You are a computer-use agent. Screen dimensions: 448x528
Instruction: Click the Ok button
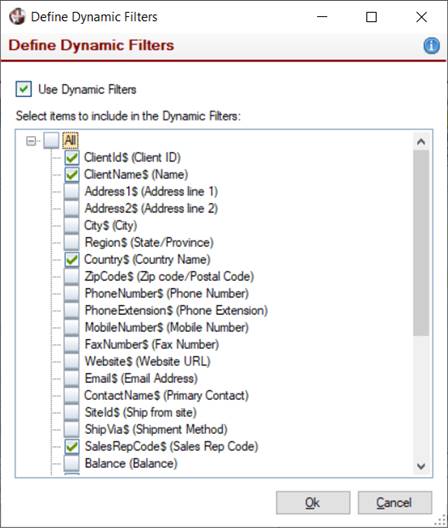pyautogui.click(x=313, y=503)
